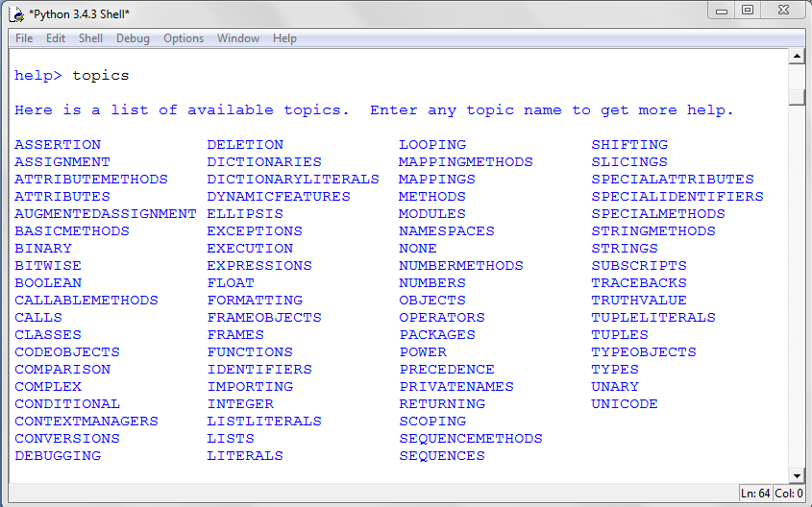The height and width of the screenshot is (507, 812).
Task: Click the BITWISE topic text
Action: [48, 265]
